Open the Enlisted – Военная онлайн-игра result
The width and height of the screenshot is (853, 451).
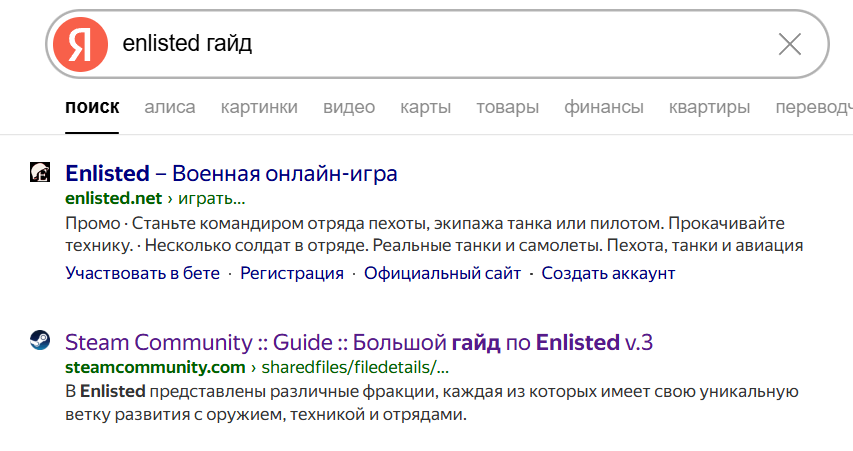231,173
